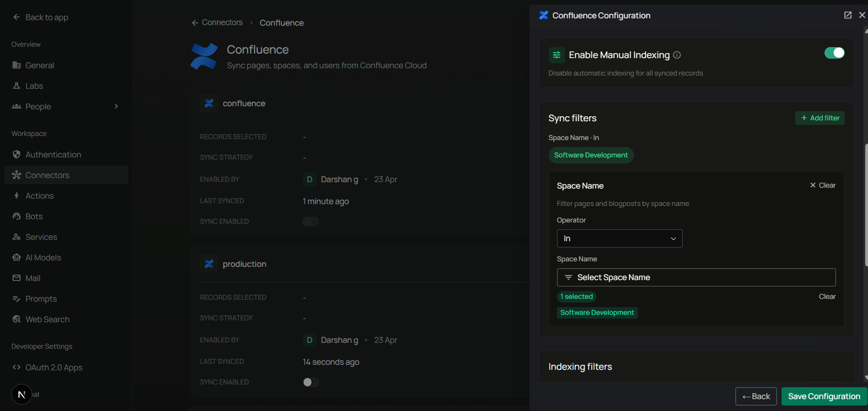The width and height of the screenshot is (868, 411).
Task: Open the Web Search menu item
Action: pos(66,319)
